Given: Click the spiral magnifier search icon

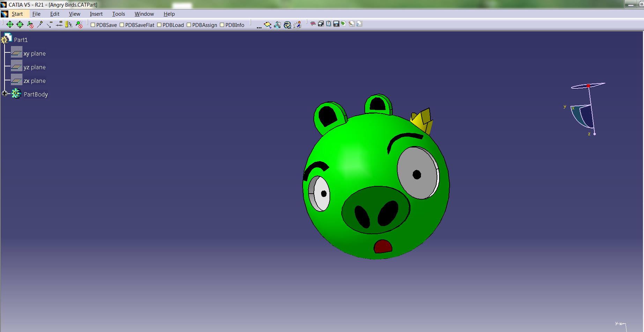Looking at the screenshot, I should click(287, 25).
